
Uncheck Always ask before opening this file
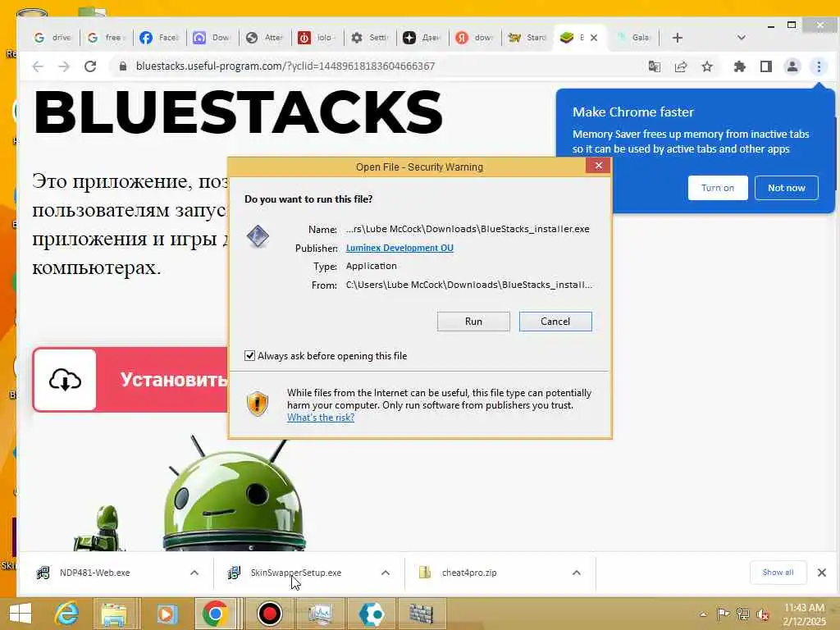pyautogui.click(x=249, y=356)
